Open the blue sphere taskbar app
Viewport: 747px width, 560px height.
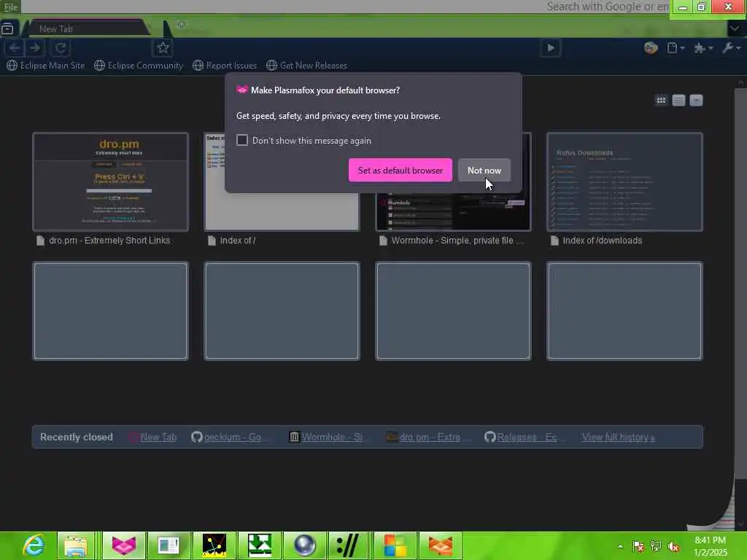coord(305,545)
